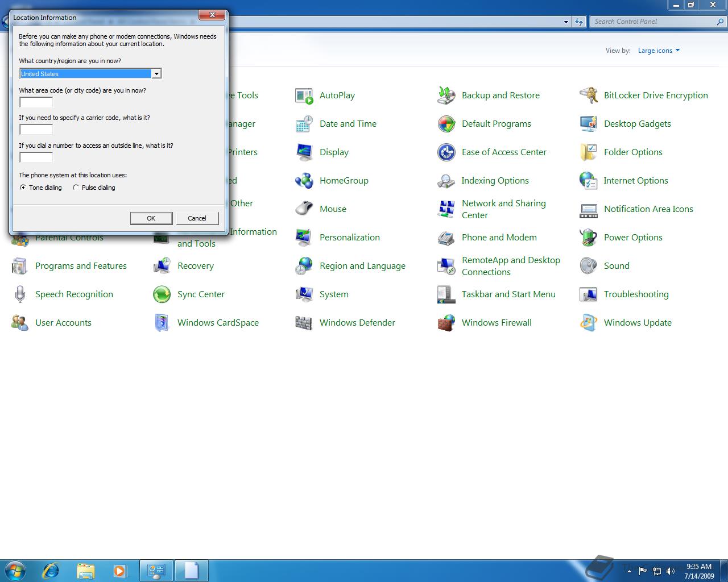Click the Action Center flag tray icon
728x582 pixels.
(x=643, y=571)
